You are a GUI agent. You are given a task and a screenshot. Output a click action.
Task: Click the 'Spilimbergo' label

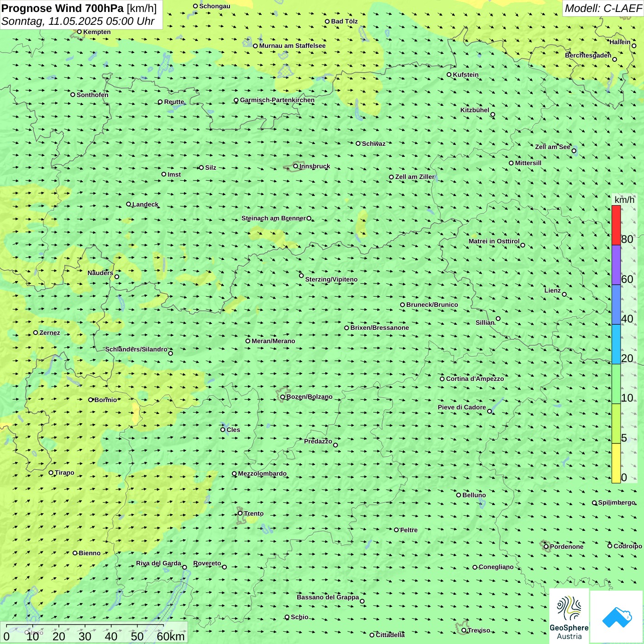616,502
